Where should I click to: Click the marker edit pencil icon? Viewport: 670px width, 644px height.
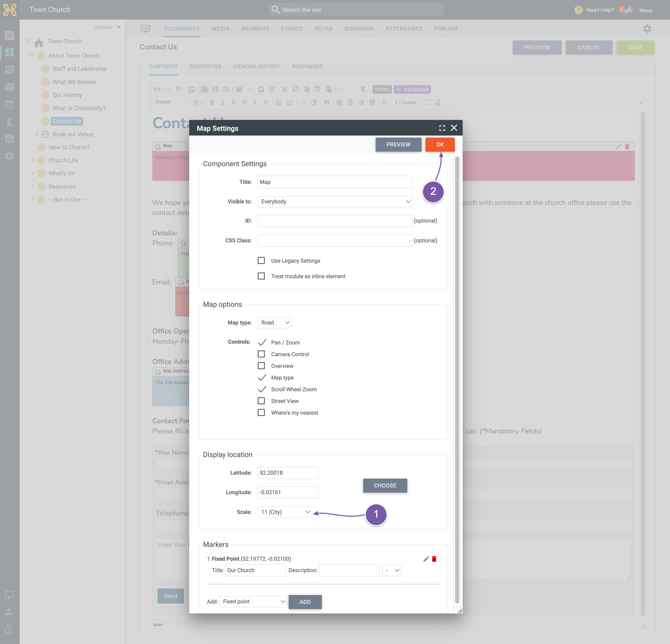point(426,559)
